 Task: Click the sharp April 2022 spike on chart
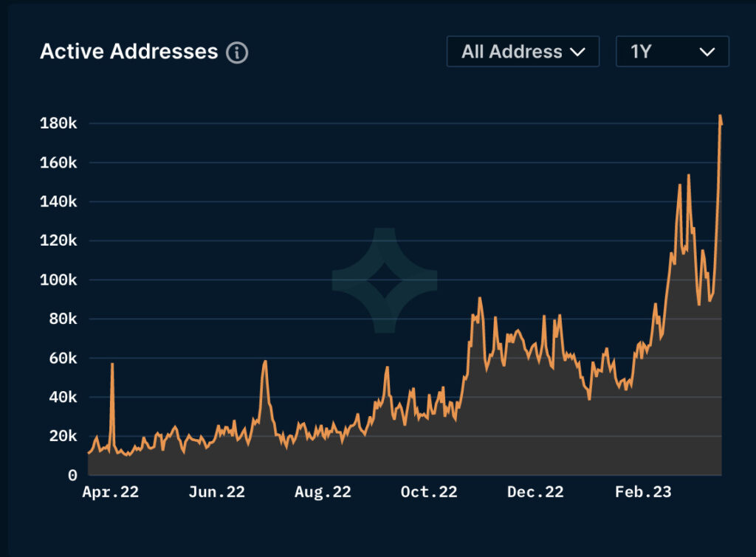[112, 364]
